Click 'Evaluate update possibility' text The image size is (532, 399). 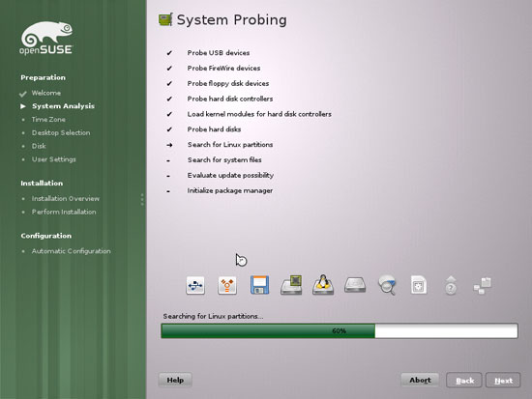pyautogui.click(x=230, y=175)
